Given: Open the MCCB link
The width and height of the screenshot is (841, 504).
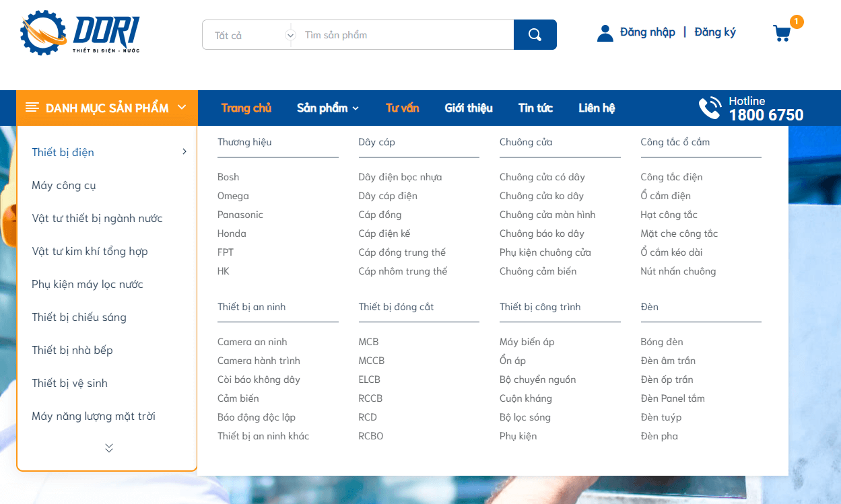Looking at the screenshot, I should coord(372,361).
